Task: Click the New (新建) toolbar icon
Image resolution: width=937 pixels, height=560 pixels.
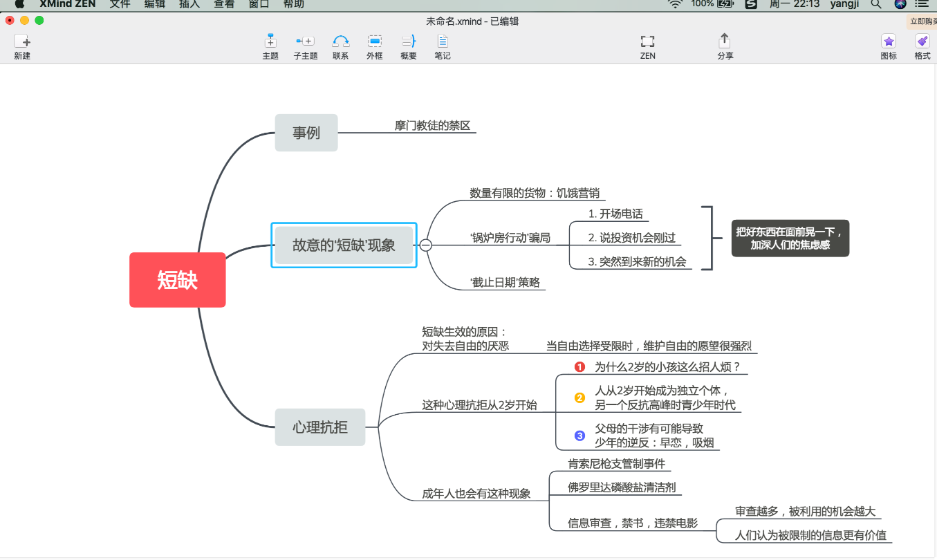Action: 21,41
